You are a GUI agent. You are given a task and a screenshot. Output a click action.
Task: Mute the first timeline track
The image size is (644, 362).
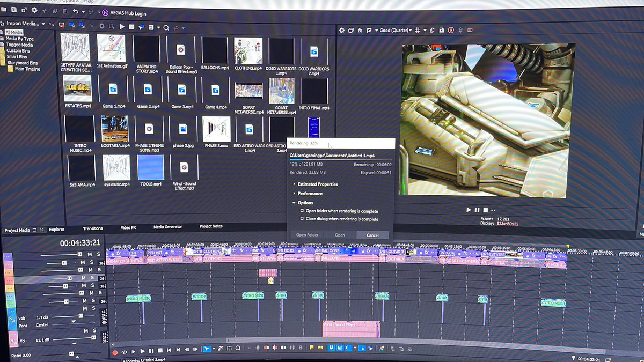(x=90, y=254)
